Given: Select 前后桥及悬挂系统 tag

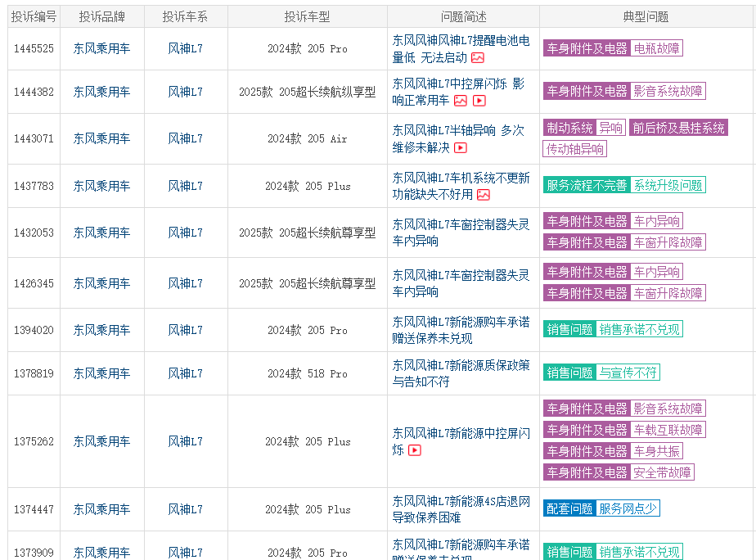Looking at the screenshot, I should pos(678,128).
